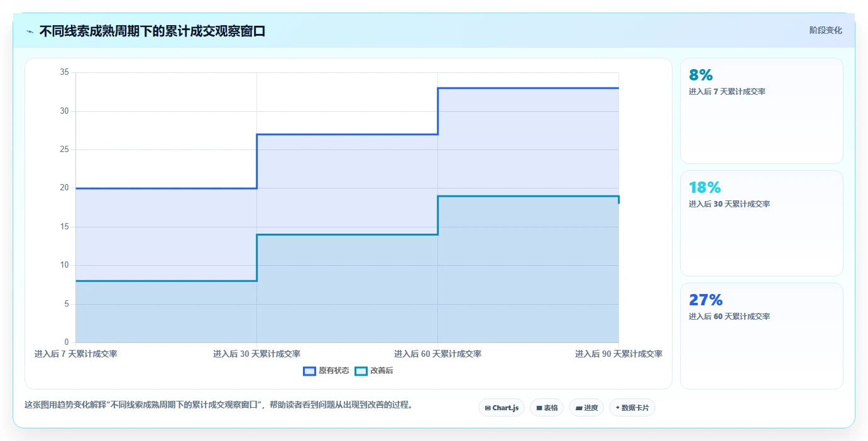The width and height of the screenshot is (868, 441).
Task: Click the 原有状态 blue legend swatch
Action: pos(309,371)
